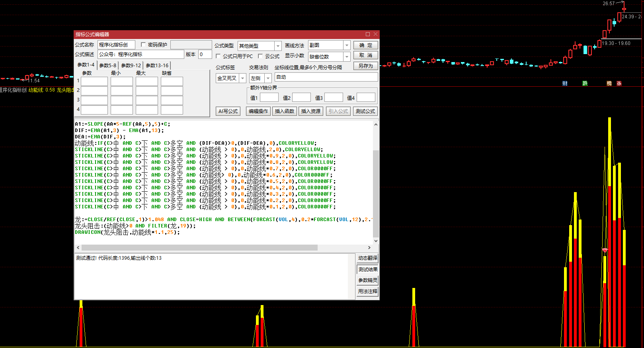644x348 pixels.
Task: Switch to the 参数5-8 tab
Action: click(x=108, y=66)
